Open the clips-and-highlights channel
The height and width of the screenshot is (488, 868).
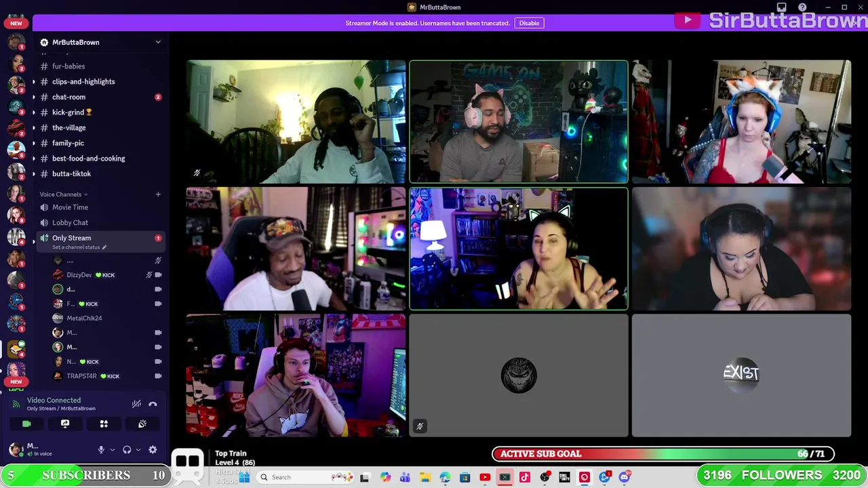(x=83, y=81)
